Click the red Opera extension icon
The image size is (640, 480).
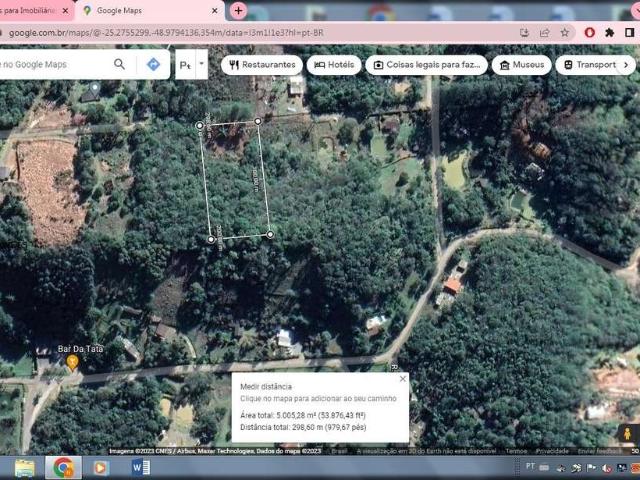click(589, 32)
